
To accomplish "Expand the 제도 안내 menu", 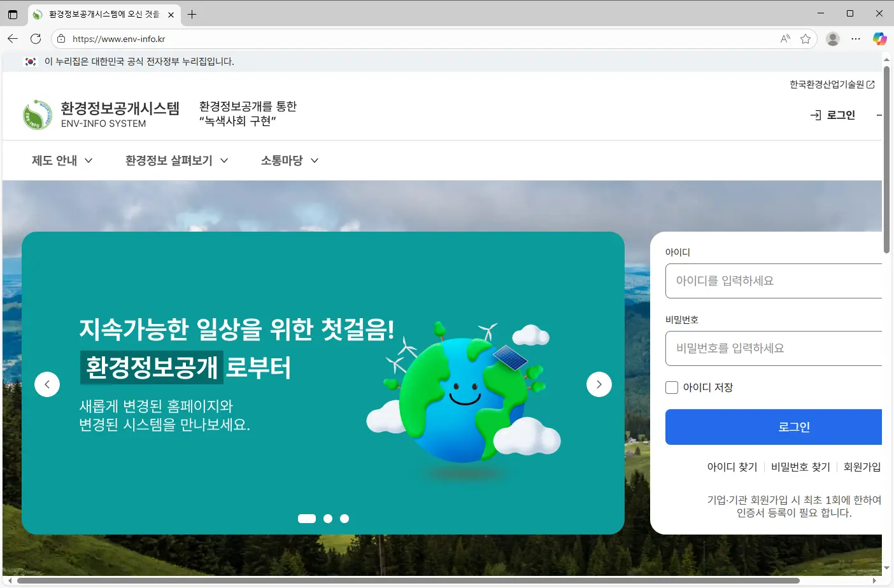I will [62, 160].
